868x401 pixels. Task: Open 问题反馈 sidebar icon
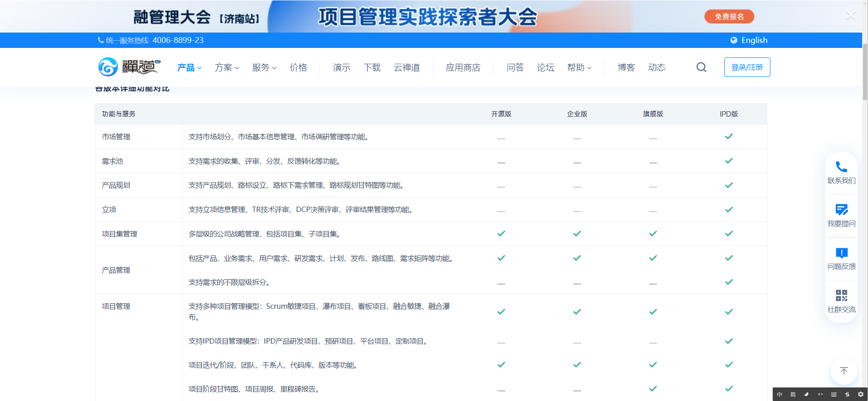(841, 259)
